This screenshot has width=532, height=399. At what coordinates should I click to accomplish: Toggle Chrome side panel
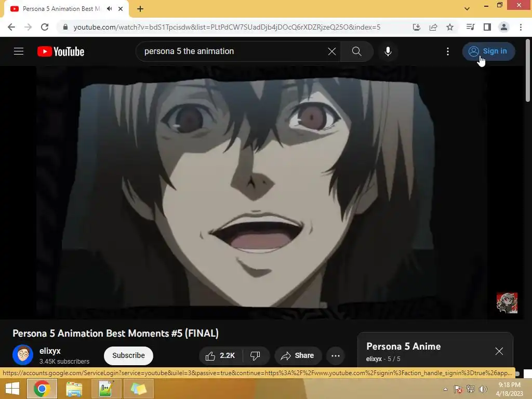(x=487, y=27)
